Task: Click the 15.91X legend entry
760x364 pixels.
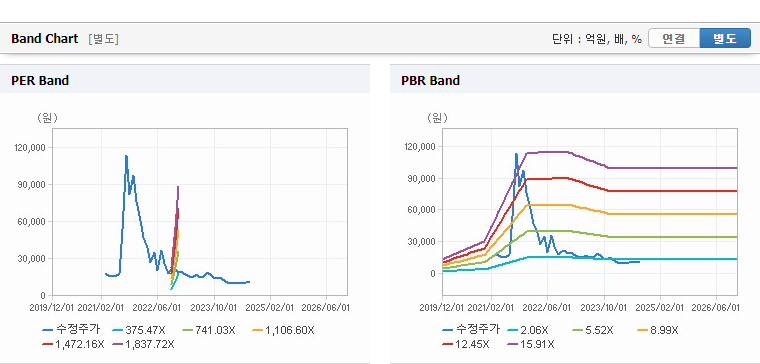Action: (530, 345)
